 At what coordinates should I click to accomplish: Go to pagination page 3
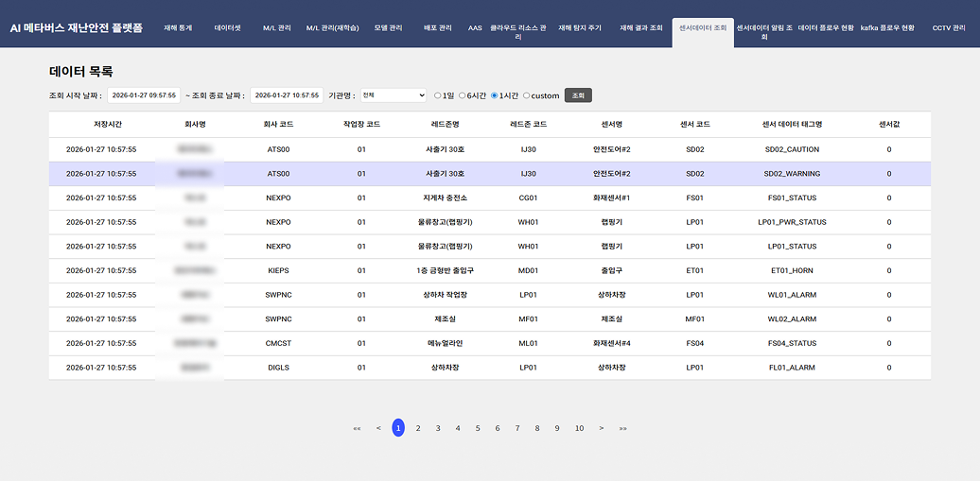click(438, 428)
